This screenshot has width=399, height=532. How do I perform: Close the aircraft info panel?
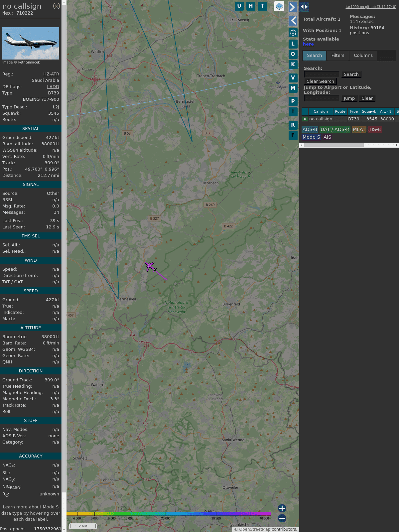(57, 6)
